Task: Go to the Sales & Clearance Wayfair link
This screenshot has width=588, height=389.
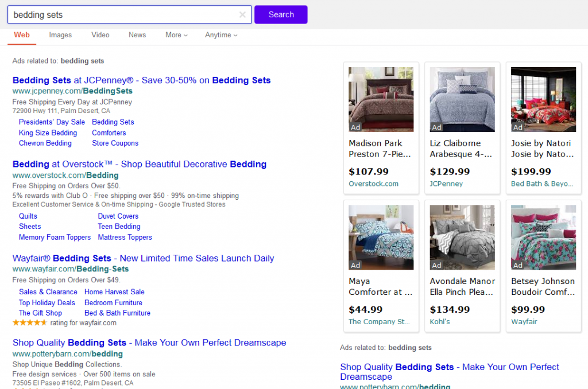Action: coord(48,292)
